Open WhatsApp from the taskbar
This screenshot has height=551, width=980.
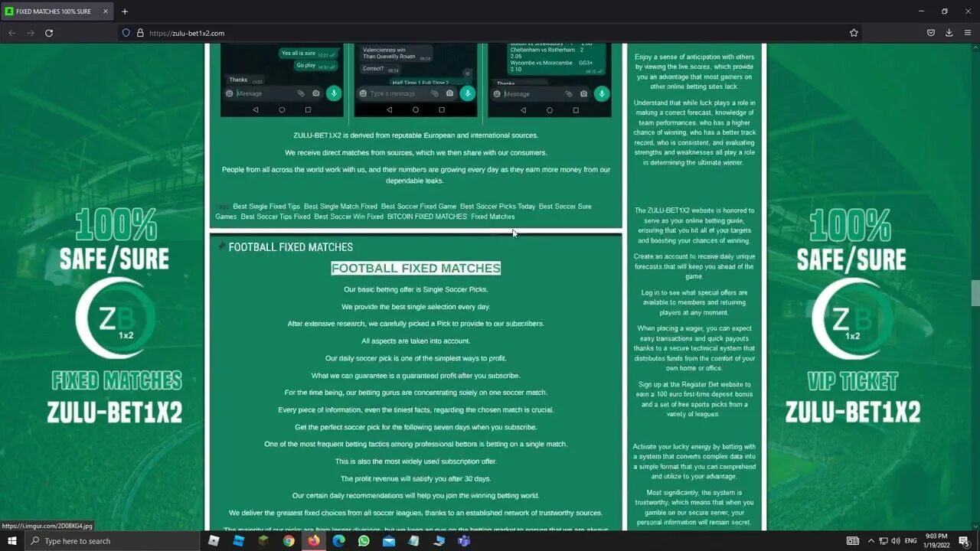click(x=364, y=541)
